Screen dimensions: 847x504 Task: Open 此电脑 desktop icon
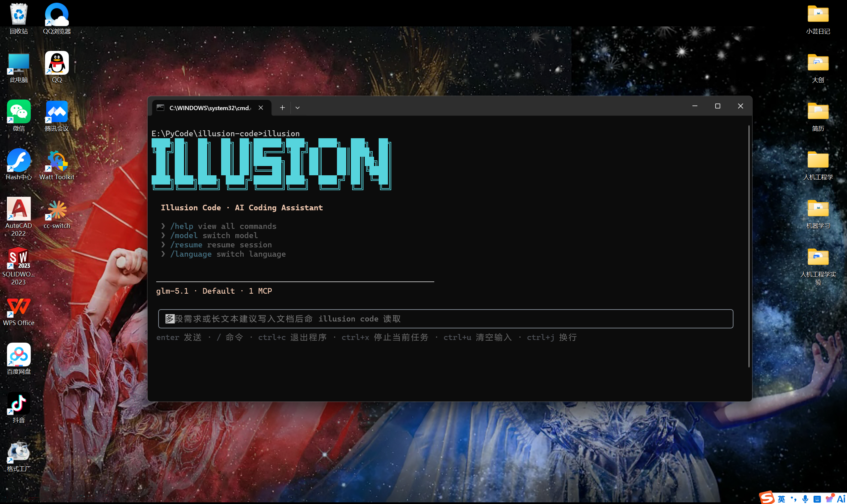[19, 67]
